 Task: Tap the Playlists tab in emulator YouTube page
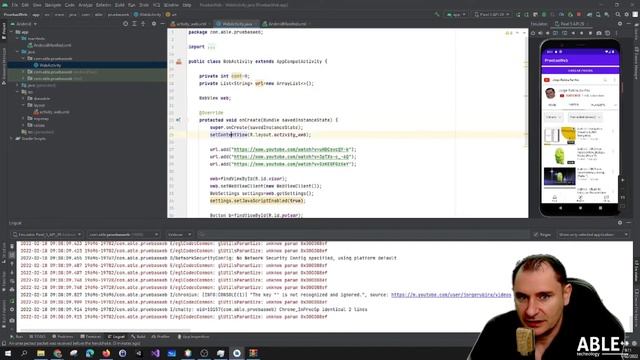pos(598,105)
